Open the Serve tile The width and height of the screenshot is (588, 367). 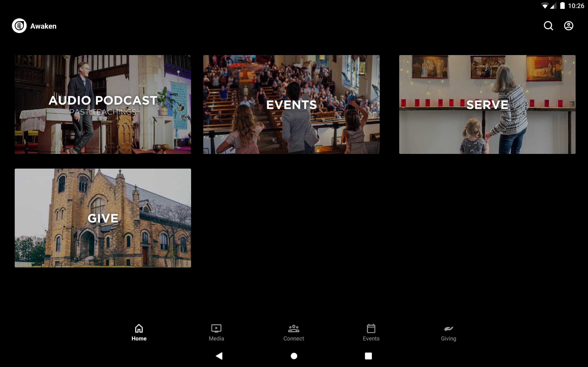[x=487, y=104]
